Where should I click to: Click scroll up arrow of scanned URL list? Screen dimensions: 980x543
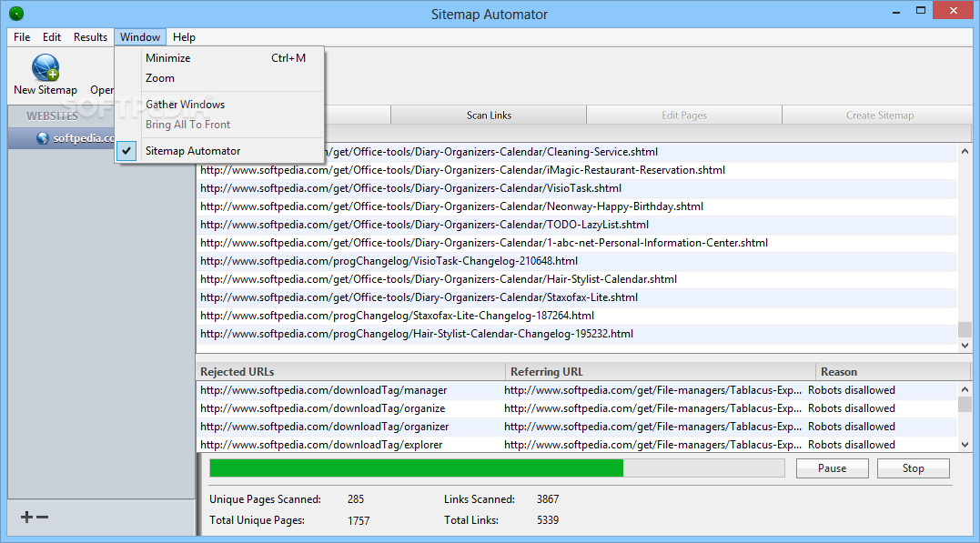pyautogui.click(x=965, y=151)
